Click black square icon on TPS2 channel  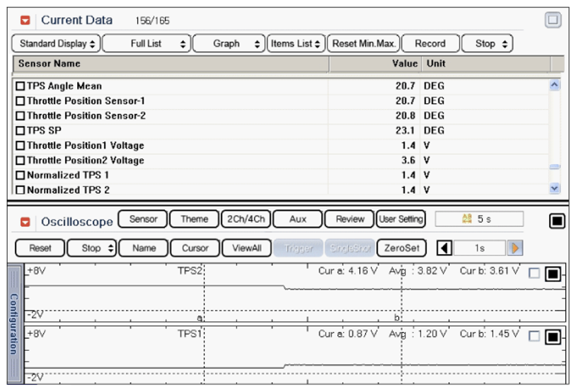(553, 274)
